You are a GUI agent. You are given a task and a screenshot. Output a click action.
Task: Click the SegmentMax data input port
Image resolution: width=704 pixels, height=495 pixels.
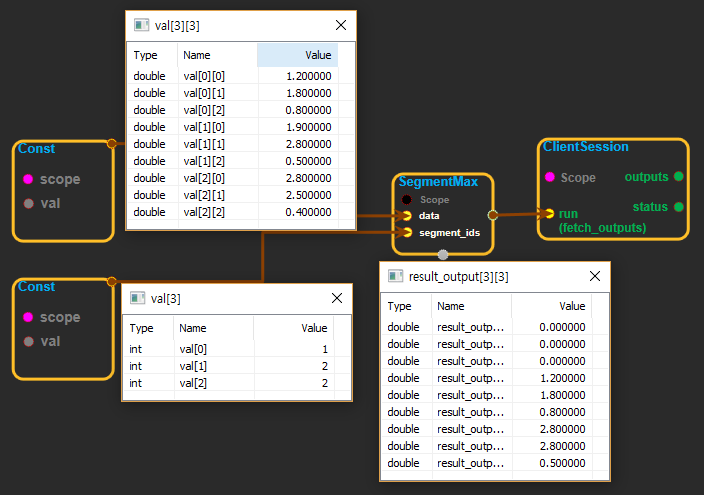click(406, 215)
